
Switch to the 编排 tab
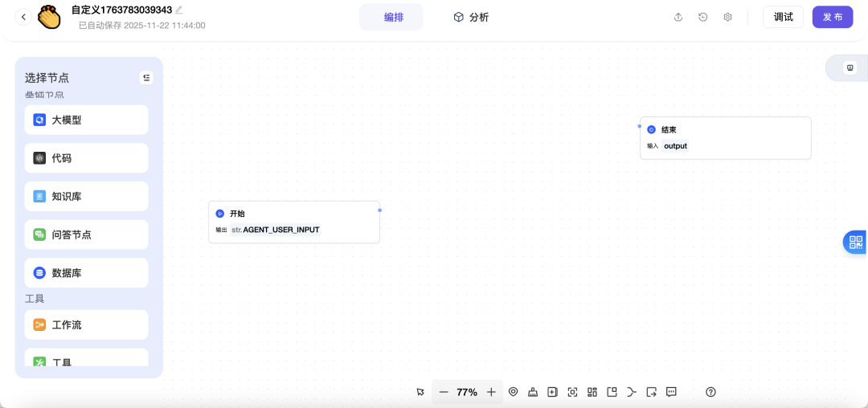[394, 17]
